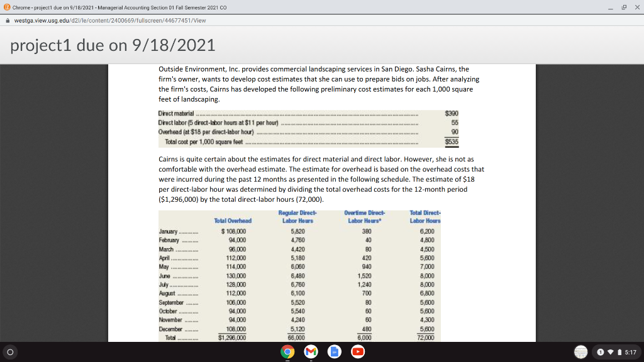This screenshot has height=362, width=644.
Task: Open Gmail from the shelf
Action: (311, 352)
